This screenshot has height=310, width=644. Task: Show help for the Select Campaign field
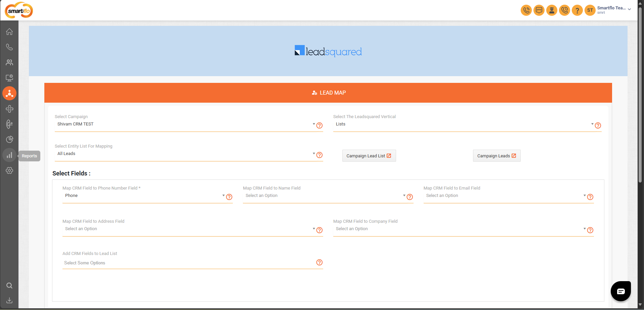[x=319, y=125]
